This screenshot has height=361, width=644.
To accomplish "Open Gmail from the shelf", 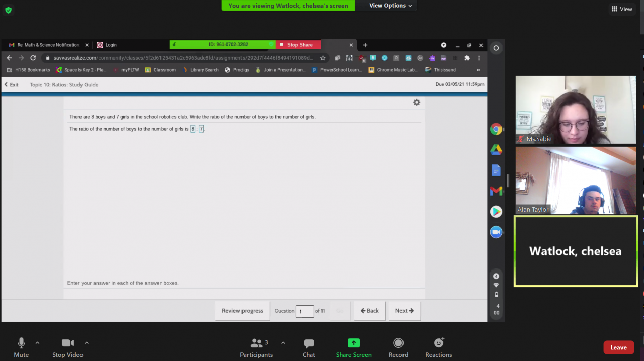I will click(496, 191).
